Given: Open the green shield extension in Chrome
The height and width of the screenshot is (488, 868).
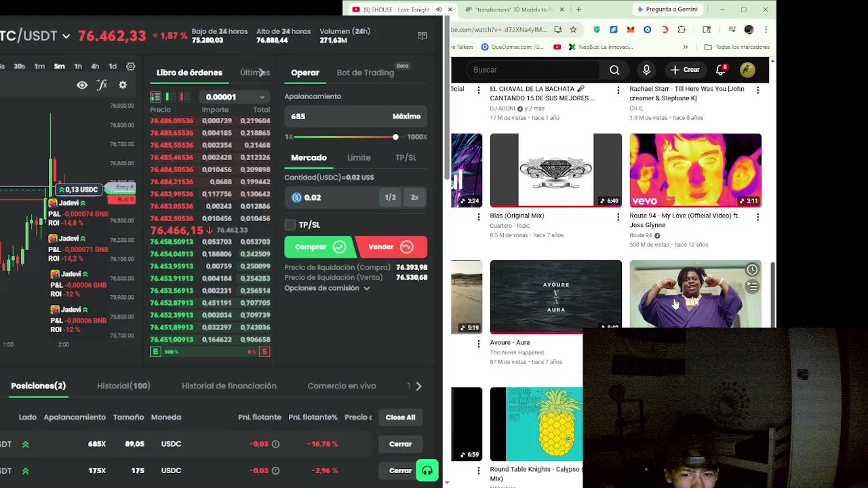Looking at the screenshot, I should [597, 30].
